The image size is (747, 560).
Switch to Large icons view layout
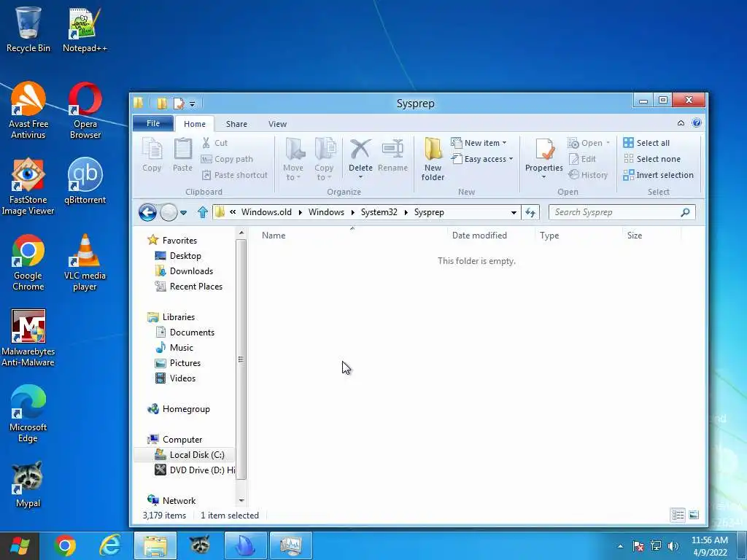click(x=694, y=515)
